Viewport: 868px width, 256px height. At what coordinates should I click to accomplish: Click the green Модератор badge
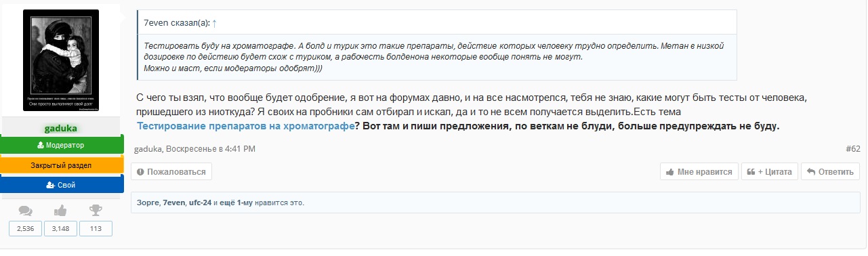coord(61,145)
